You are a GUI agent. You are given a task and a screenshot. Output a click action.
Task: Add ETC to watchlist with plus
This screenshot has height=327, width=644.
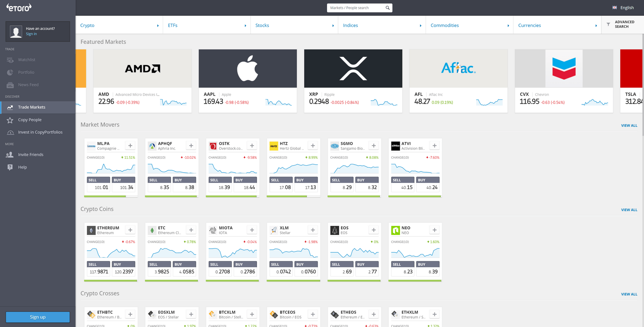click(x=191, y=230)
